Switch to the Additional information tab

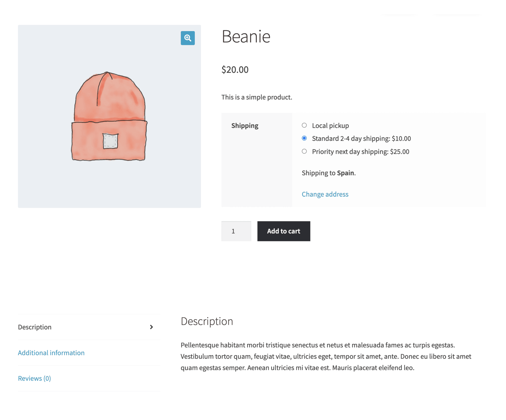(51, 353)
